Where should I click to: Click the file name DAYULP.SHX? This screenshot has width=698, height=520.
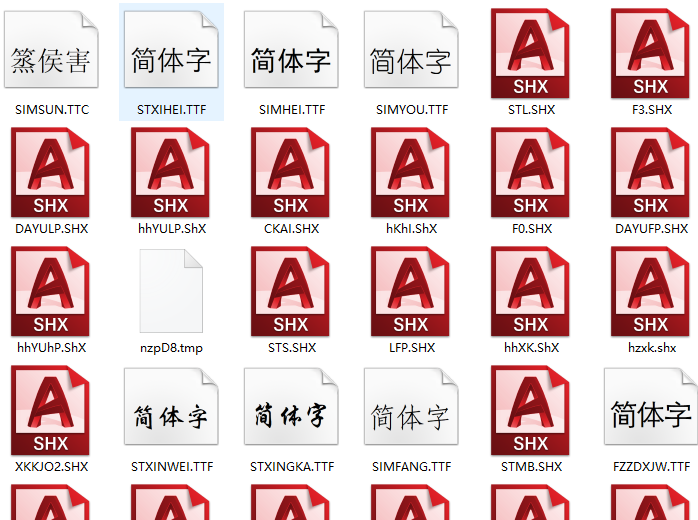(x=52, y=229)
